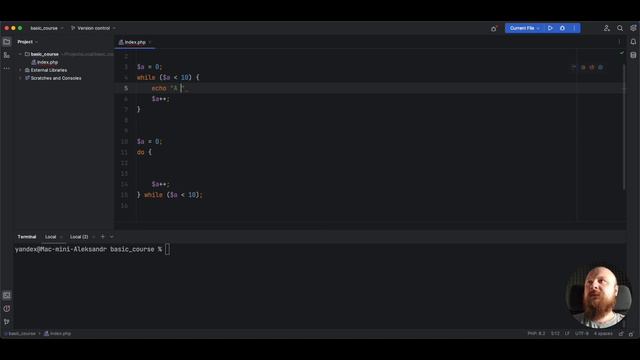Click the 'do {' code line

tap(144, 152)
